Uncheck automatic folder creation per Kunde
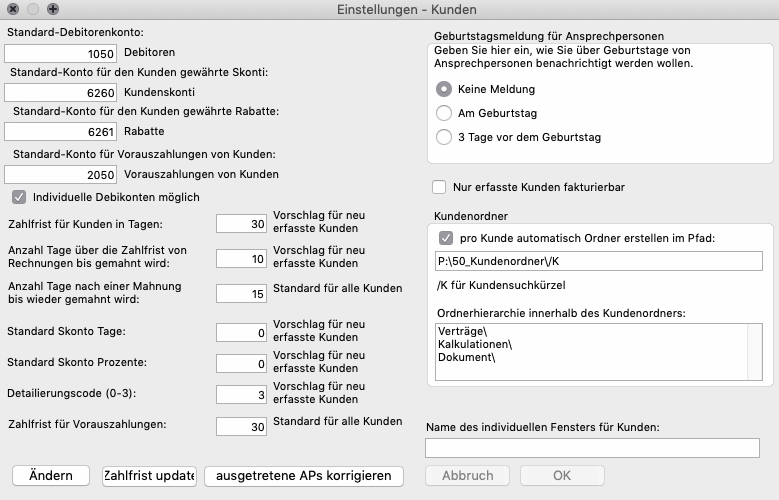This screenshot has height=500, width=779. [x=445, y=239]
